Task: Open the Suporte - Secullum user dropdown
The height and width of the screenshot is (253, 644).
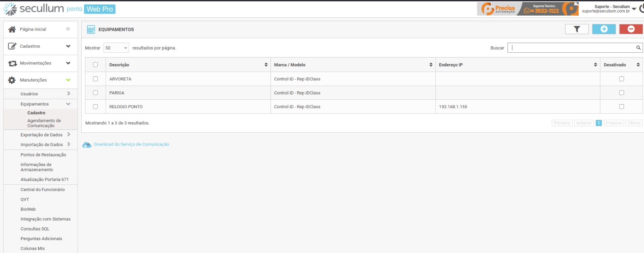Action: point(634,8)
